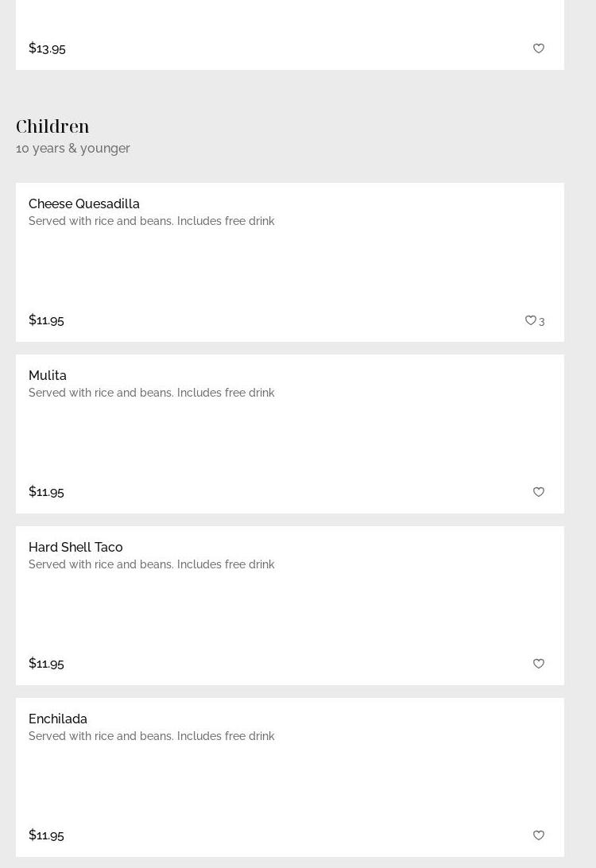Select the Mulita $11.95 price
The image size is (596, 868).
click(x=46, y=491)
